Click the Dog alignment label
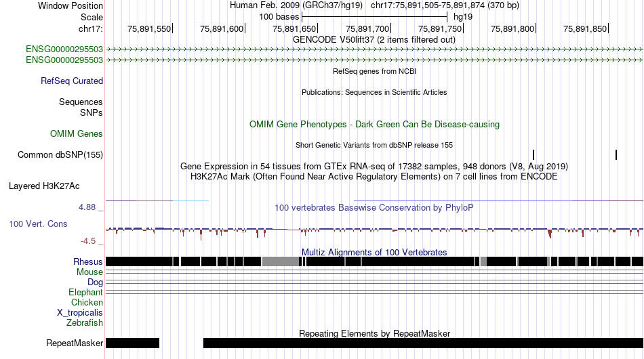The height and width of the screenshot is (359, 644). click(x=95, y=282)
